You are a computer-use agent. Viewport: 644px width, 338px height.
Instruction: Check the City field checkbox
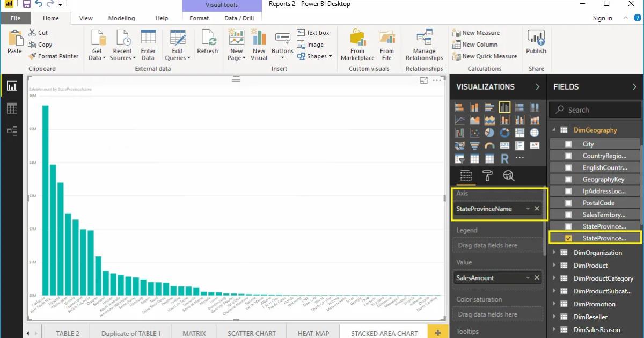coord(567,143)
